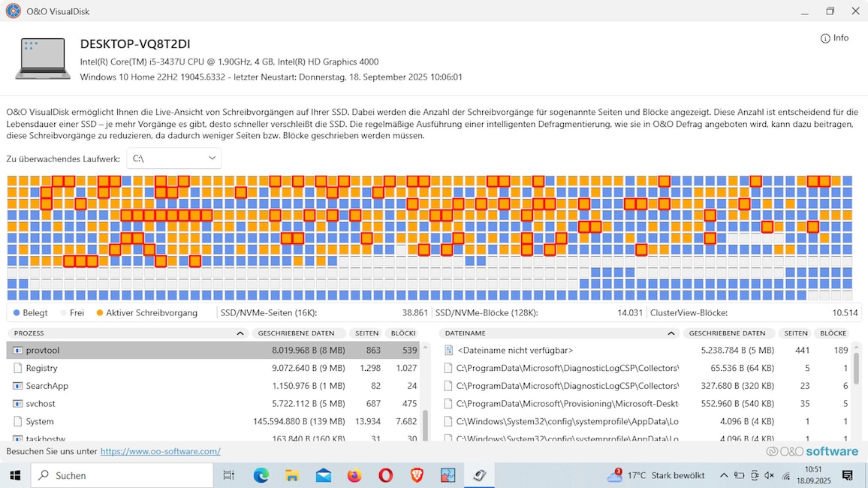Sort files by BLÖCKE column header
The image size is (868, 488).
833,333
